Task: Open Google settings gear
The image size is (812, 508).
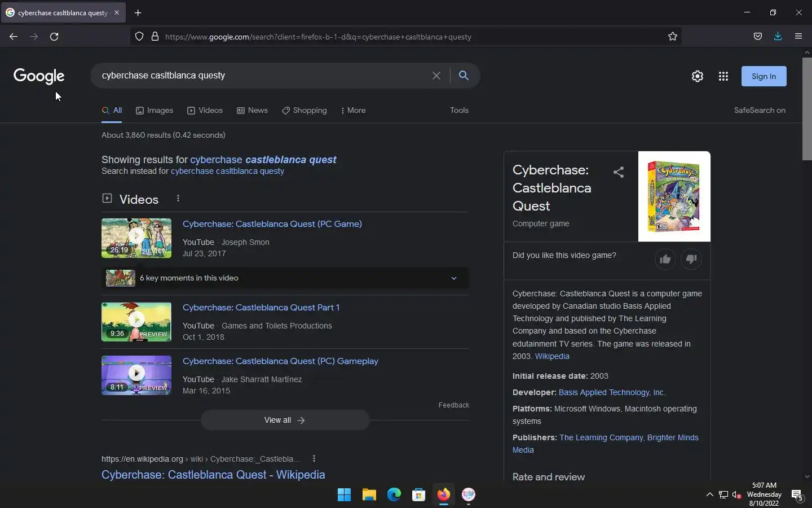Action: point(698,76)
